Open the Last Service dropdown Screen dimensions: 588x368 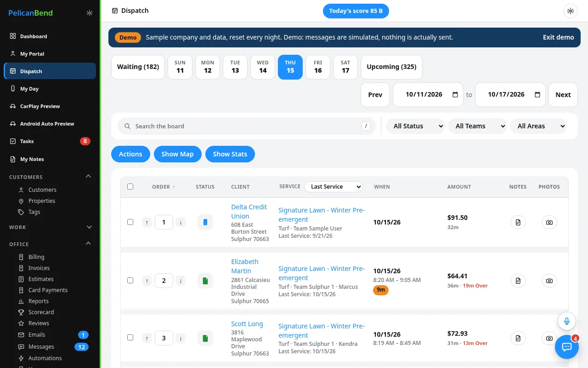tap(334, 187)
